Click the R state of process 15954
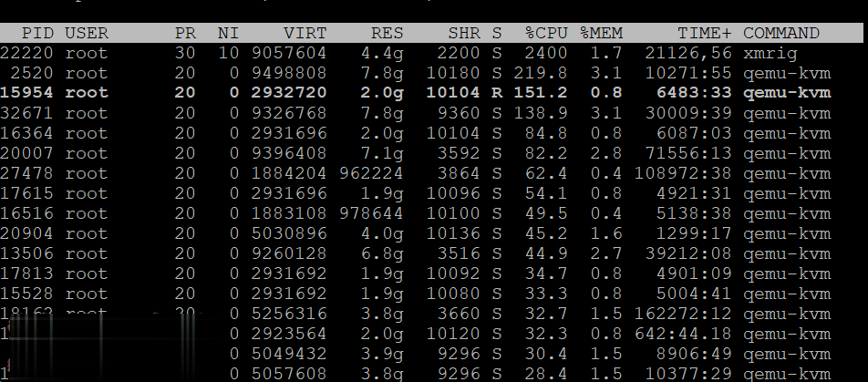868x382 pixels. pos(497,93)
